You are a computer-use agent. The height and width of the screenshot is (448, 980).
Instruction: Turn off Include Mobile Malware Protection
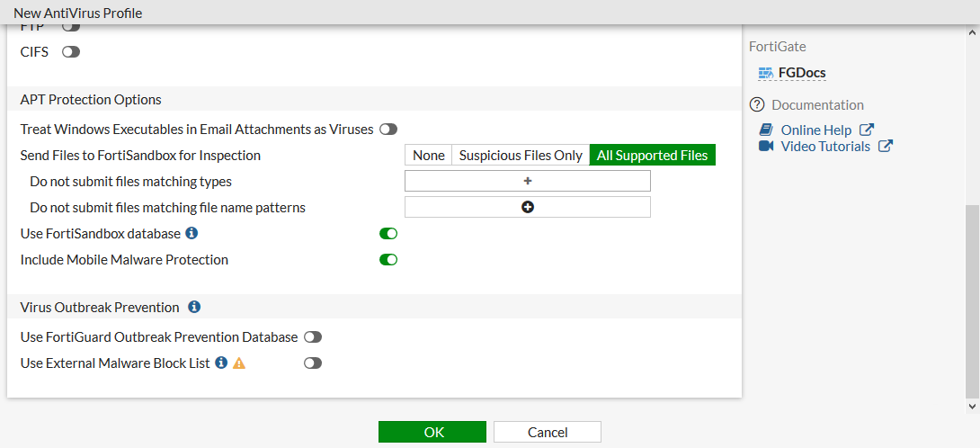(x=388, y=260)
